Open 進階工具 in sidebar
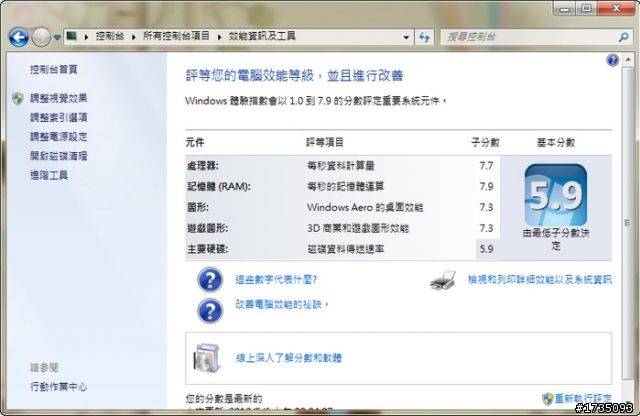Viewport: 640px width, 416px height. [49, 176]
